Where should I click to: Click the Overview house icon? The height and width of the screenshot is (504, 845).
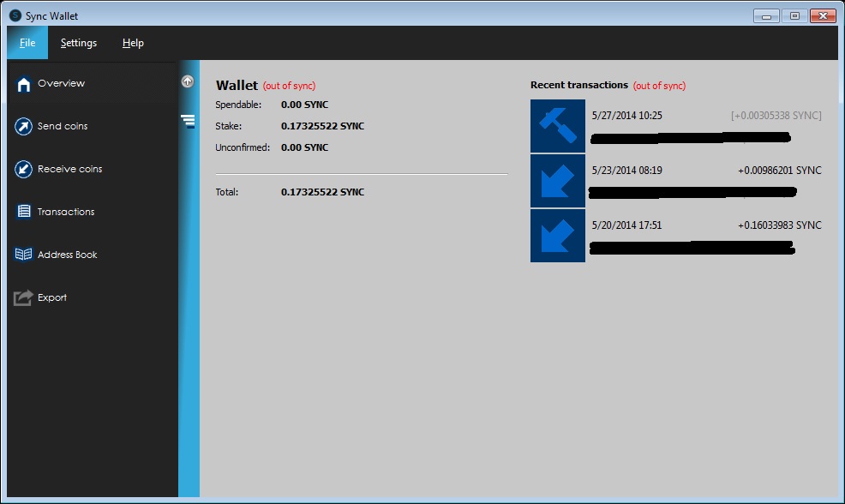click(x=23, y=83)
